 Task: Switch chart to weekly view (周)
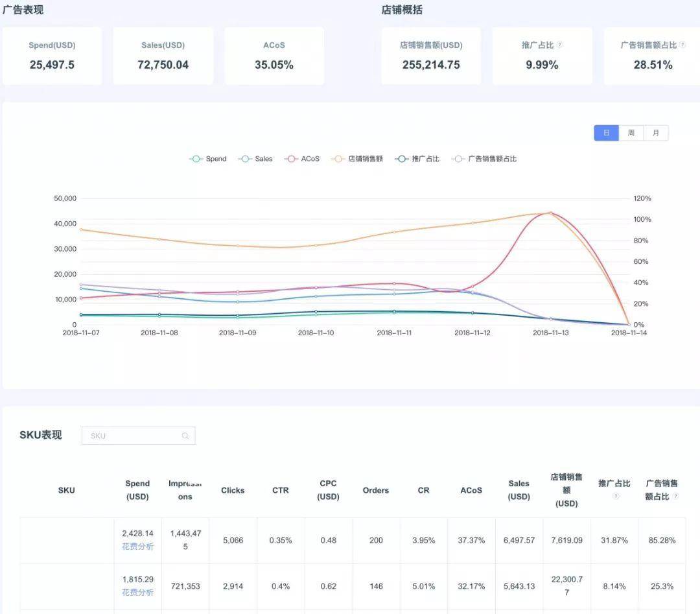pyautogui.click(x=631, y=133)
